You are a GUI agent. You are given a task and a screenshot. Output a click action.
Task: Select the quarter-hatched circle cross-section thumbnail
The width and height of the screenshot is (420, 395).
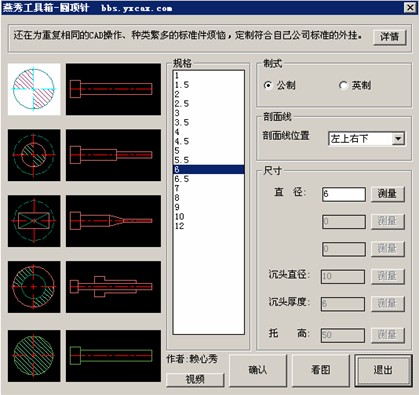(x=34, y=89)
